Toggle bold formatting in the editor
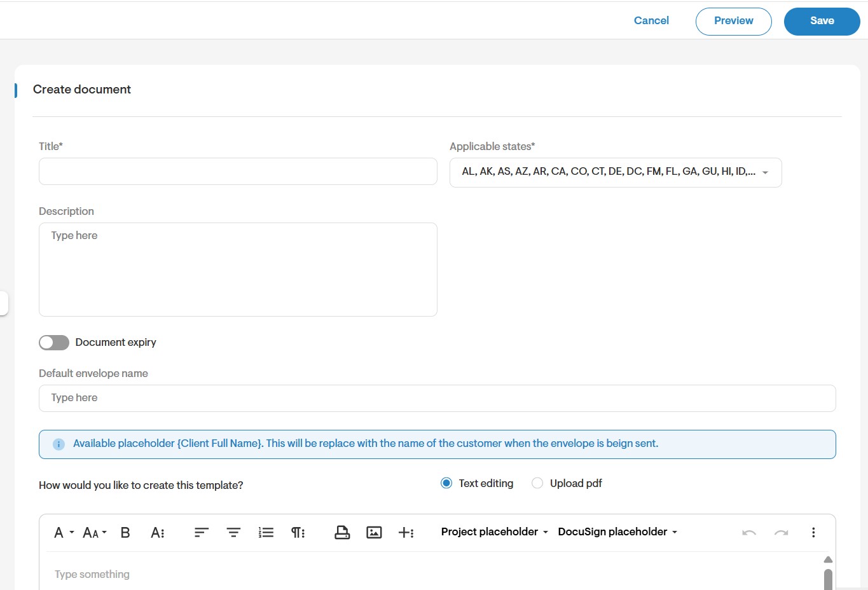The image size is (868, 590). tap(125, 532)
